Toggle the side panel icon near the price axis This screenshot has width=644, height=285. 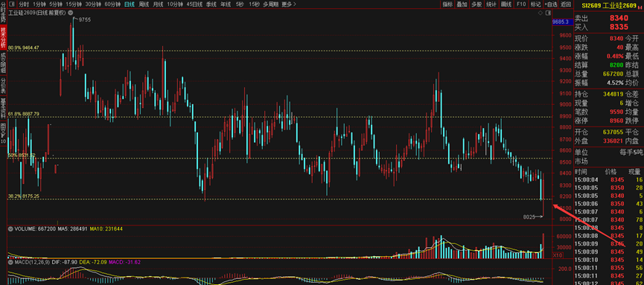[548, 13]
